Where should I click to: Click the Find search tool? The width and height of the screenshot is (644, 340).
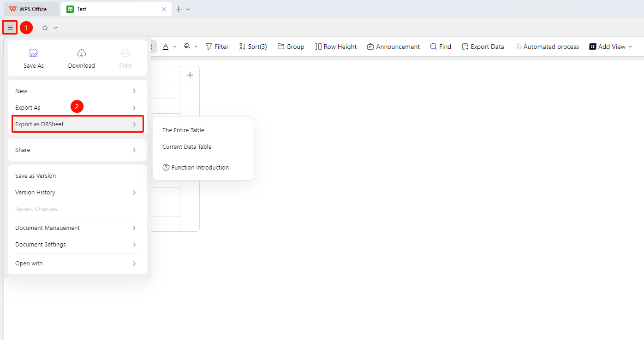coord(441,47)
